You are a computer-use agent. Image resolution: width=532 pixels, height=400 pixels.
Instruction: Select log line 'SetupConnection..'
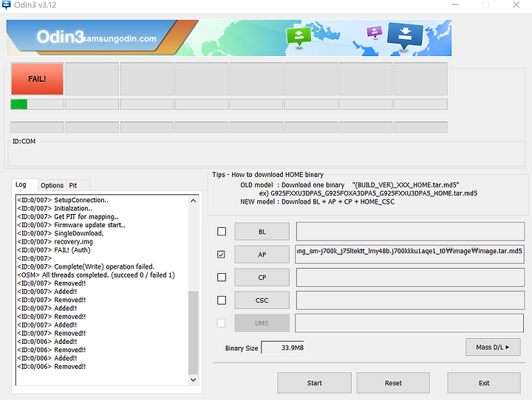click(x=63, y=200)
